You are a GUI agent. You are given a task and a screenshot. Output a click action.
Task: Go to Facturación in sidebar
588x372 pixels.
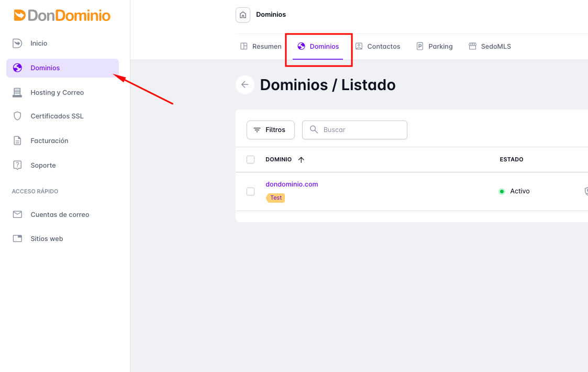[x=49, y=141]
